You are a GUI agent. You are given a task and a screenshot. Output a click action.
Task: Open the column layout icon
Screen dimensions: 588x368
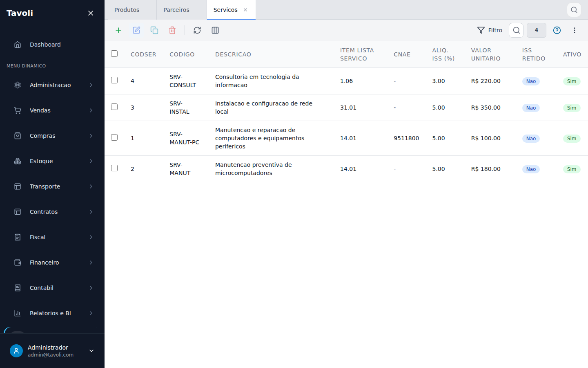(x=215, y=30)
